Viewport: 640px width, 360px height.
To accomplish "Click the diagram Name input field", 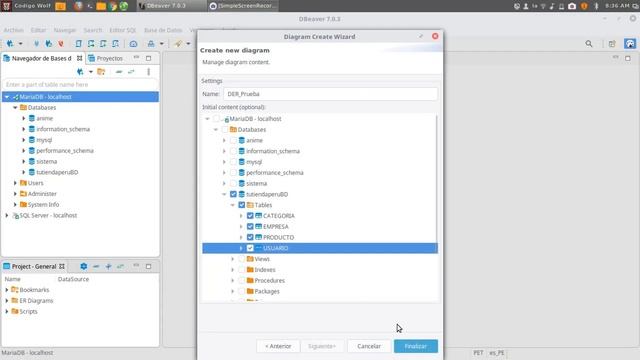I will pos(330,94).
